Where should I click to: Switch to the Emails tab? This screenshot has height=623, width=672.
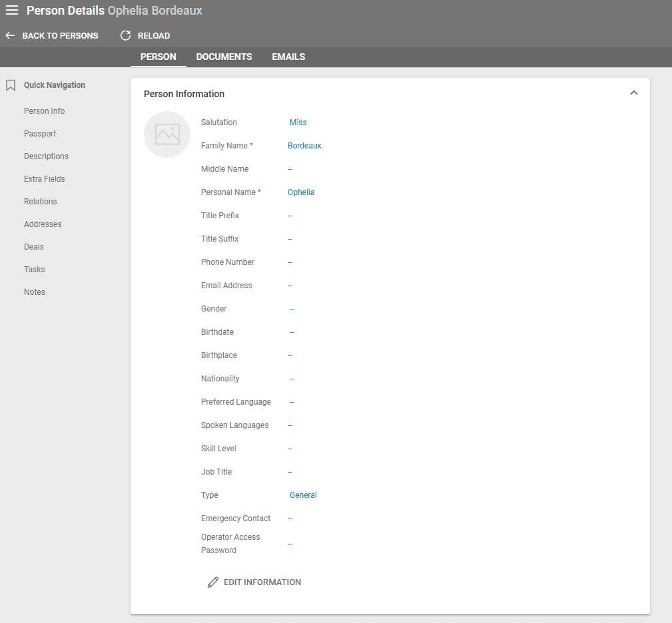288,57
